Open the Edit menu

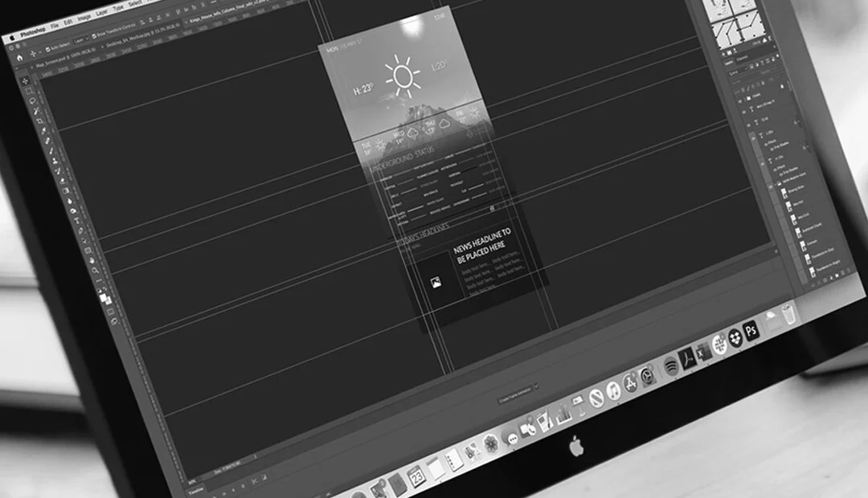coord(68,22)
